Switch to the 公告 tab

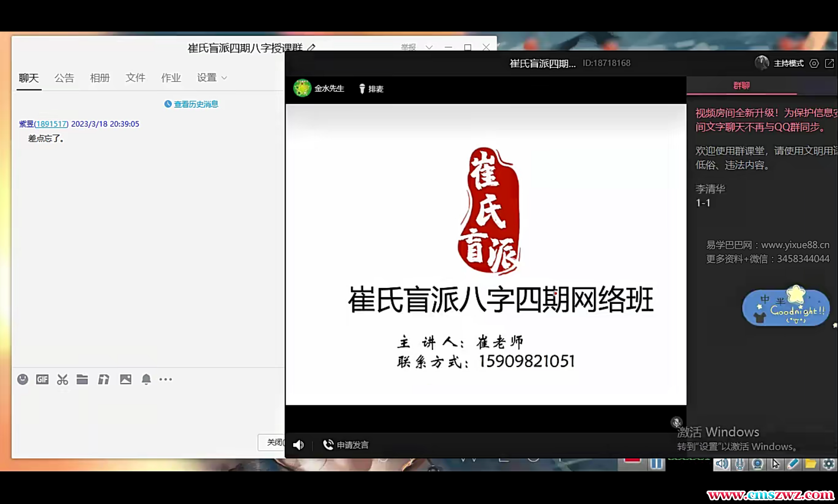(64, 78)
